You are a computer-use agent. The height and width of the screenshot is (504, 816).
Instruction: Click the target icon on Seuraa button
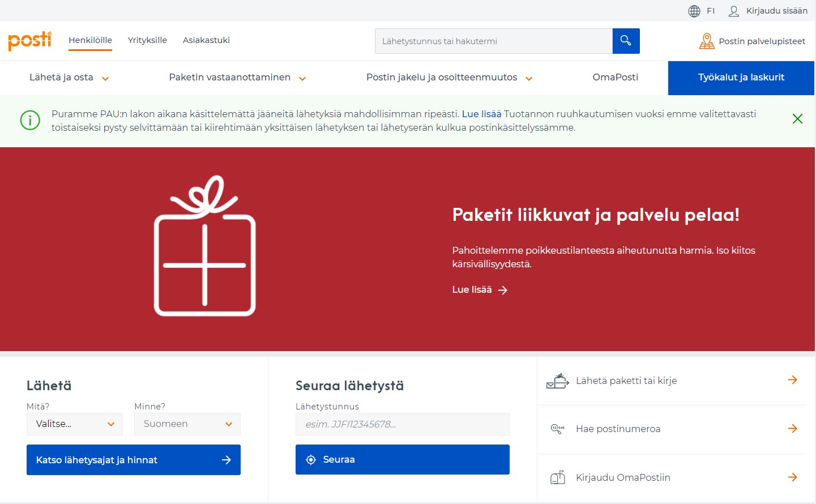click(x=311, y=460)
